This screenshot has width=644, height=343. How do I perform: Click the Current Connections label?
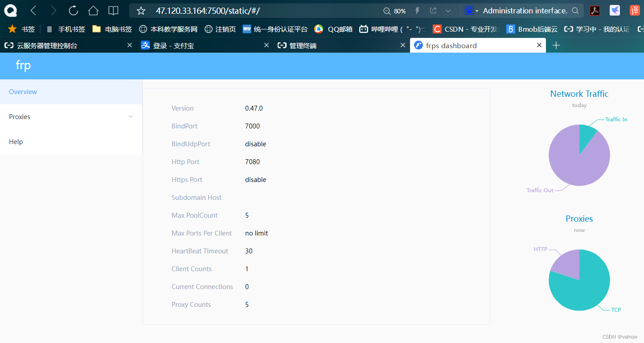202,287
